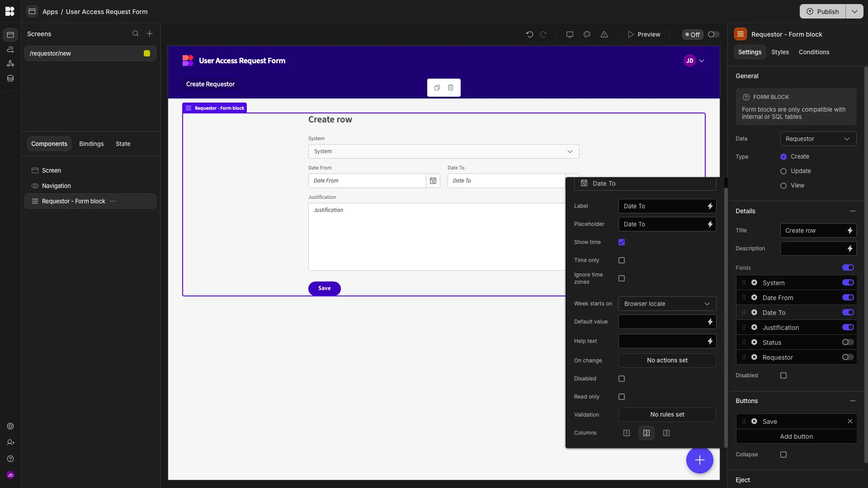
Task: Click No rules set validation button
Action: point(667,415)
